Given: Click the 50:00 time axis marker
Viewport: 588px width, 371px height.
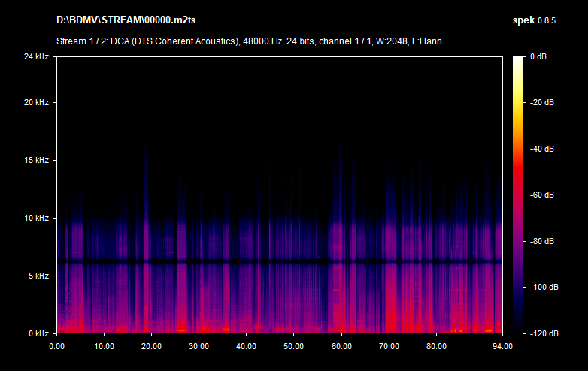Looking at the screenshot, I should (x=293, y=346).
